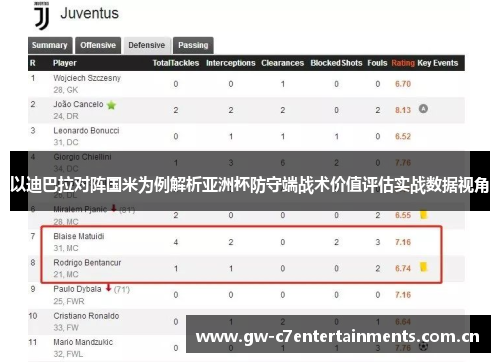500x362 pixels.
Task: Click Bonucci's 6.52 rating
Action: click(x=403, y=136)
